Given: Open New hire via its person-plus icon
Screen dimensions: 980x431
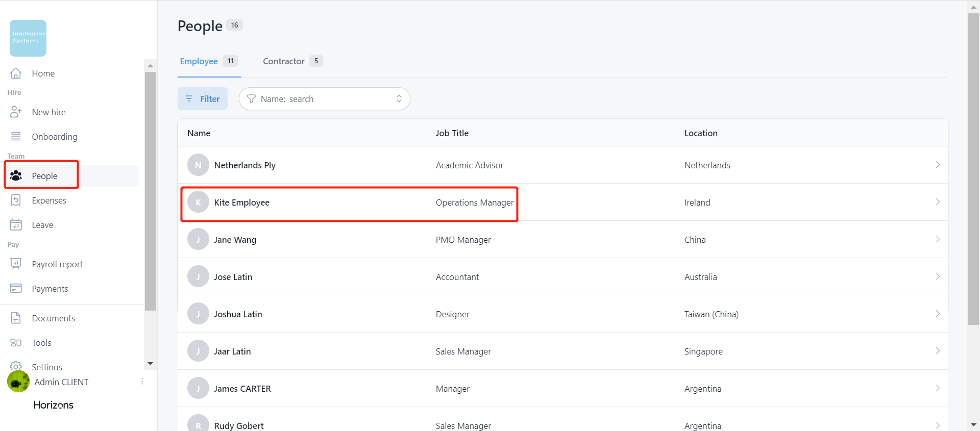Looking at the screenshot, I should pos(16,112).
